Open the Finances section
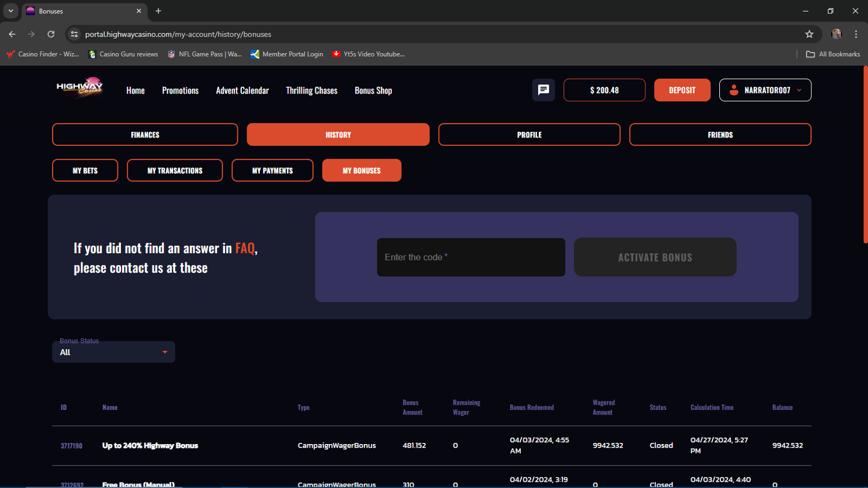This screenshot has width=868, height=488. coord(145,135)
